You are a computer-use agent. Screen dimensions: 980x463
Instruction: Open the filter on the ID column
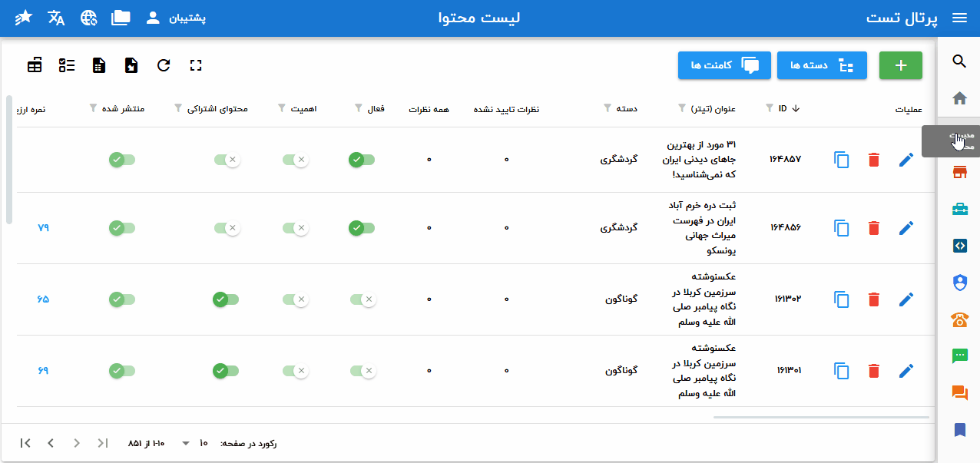coord(770,109)
